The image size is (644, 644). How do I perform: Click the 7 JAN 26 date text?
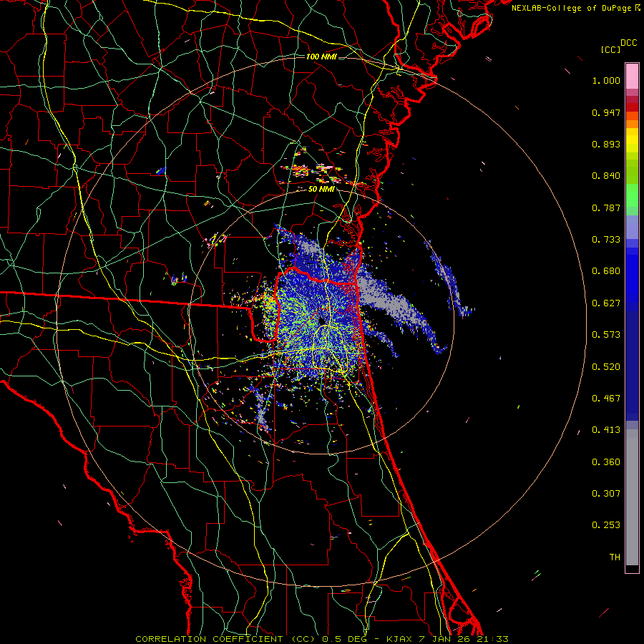pyautogui.click(x=446, y=639)
